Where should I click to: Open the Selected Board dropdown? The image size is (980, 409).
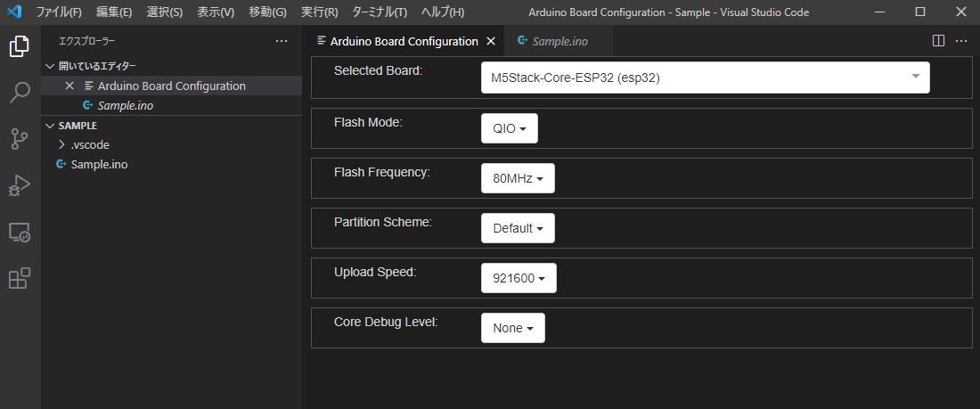click(705, 78)
